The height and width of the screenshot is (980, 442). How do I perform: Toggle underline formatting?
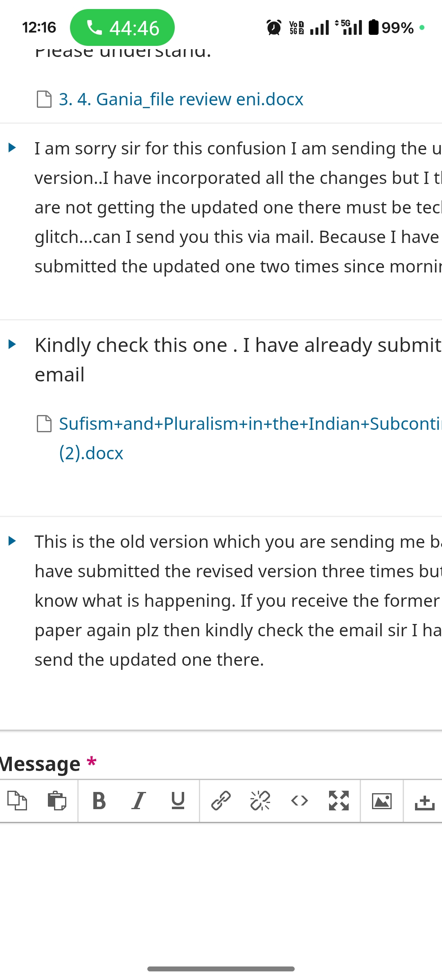pyautogui.click(x=178, y=801)
